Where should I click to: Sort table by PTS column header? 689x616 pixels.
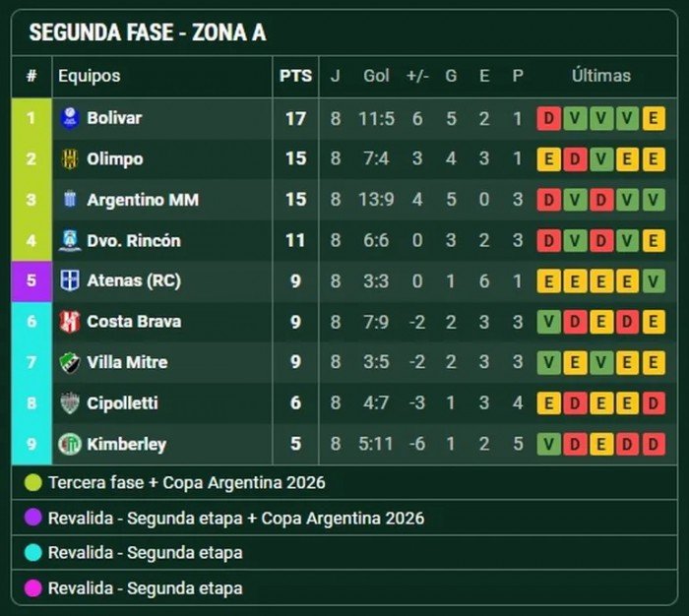pos(295,76)
